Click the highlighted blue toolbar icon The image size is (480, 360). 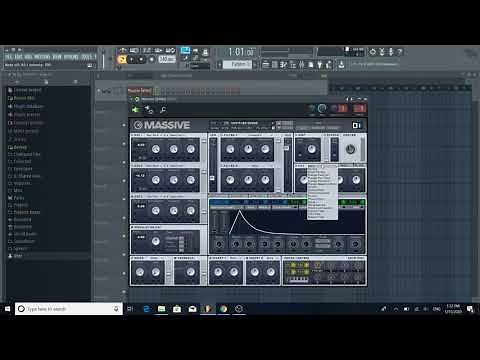(185, 50)
